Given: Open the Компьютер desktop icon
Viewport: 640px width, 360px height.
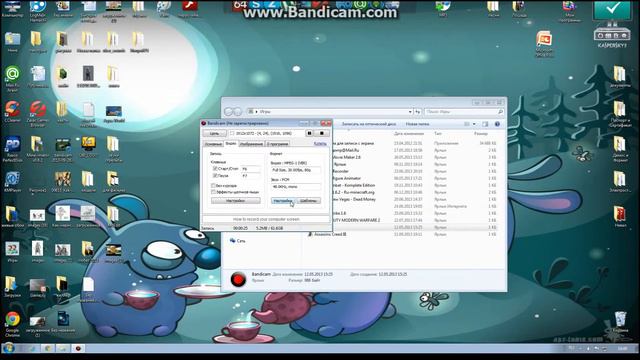Looking at the screenshot, I should coord(12,9).
